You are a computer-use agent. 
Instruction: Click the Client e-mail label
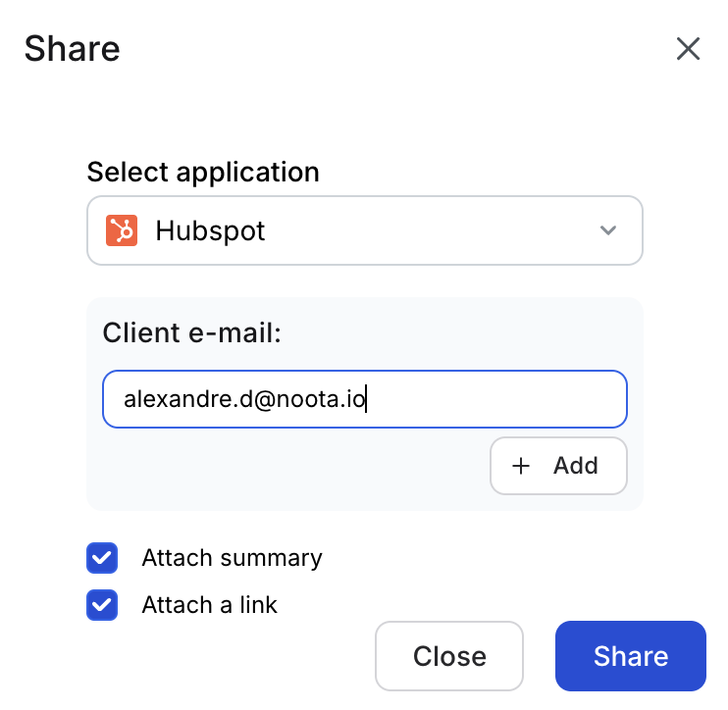click(x=191, y=332)
